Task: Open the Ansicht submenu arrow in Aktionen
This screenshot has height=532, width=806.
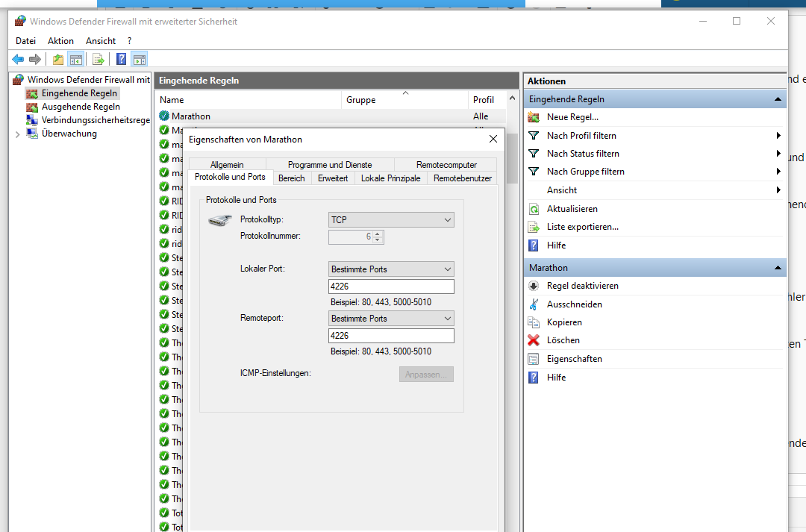Action: click(x=778, y=190)
